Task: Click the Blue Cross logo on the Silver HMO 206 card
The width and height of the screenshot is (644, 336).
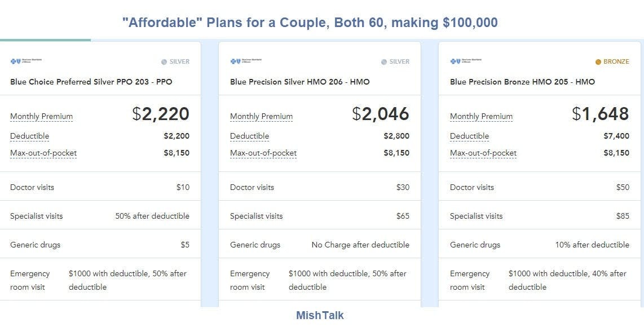Action: (x=246, y=61)
